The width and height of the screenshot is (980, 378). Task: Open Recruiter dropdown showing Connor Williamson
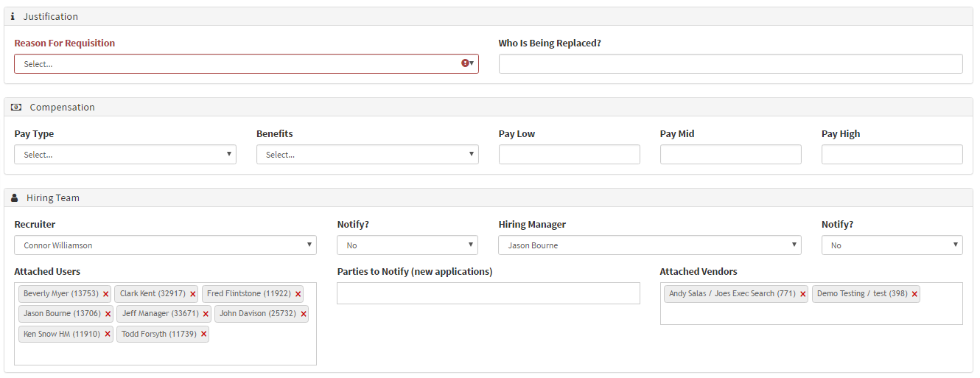pos(165,245)
